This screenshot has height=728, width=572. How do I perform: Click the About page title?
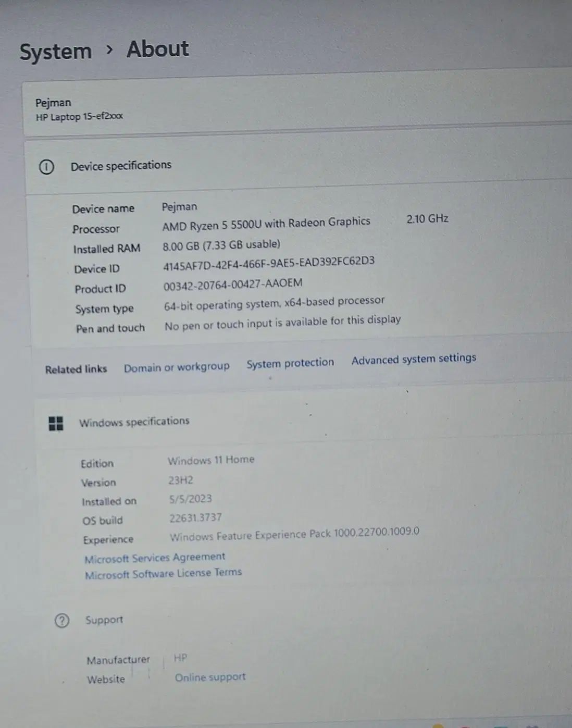click(157, 49)
